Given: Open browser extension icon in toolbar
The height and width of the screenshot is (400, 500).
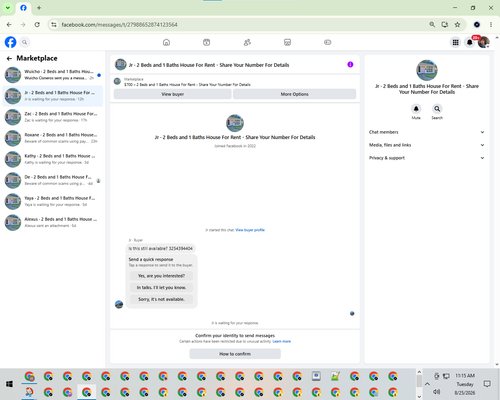Looking at the screenshot, I should click(x=477, y=25).
